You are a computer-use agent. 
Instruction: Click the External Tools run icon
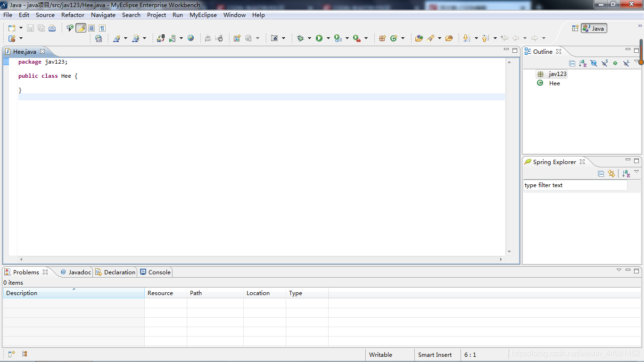pos(357,38)
